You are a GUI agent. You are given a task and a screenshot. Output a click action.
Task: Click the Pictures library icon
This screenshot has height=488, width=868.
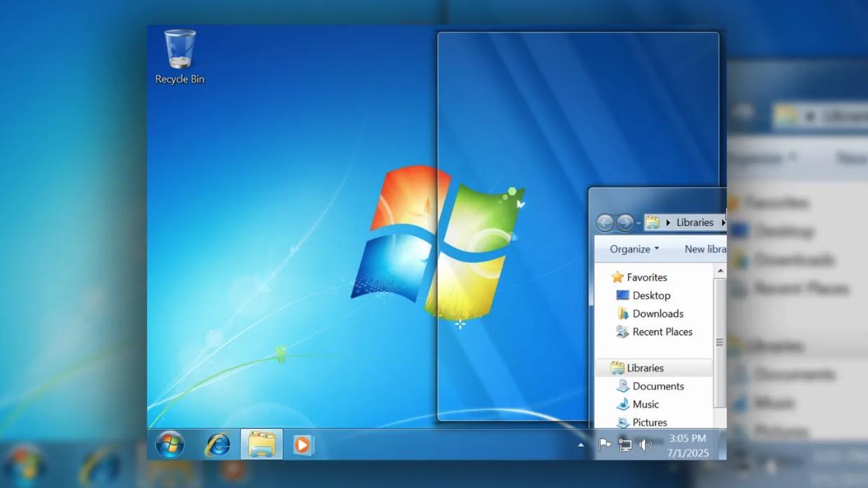pyautogui.click(x=622, y=422)
